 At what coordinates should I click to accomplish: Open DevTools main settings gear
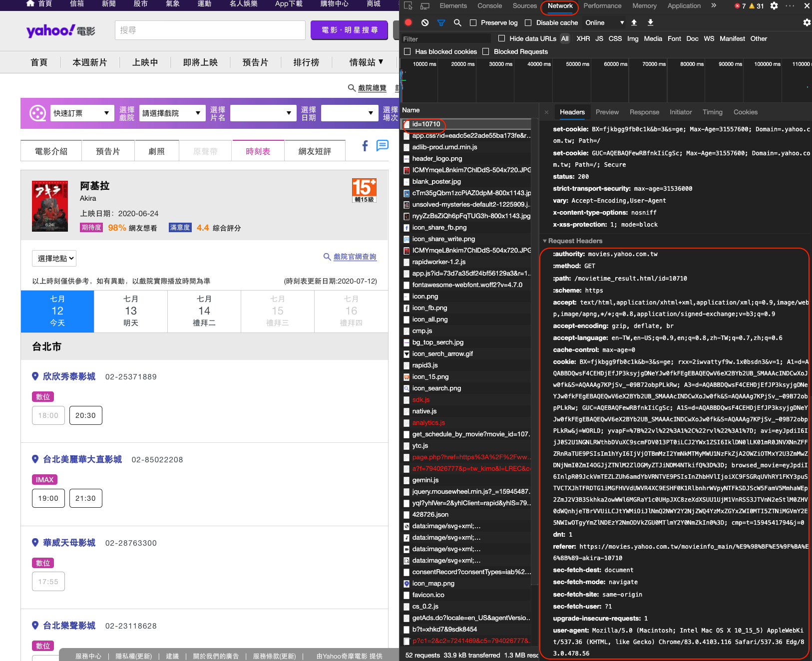(774, 6)
